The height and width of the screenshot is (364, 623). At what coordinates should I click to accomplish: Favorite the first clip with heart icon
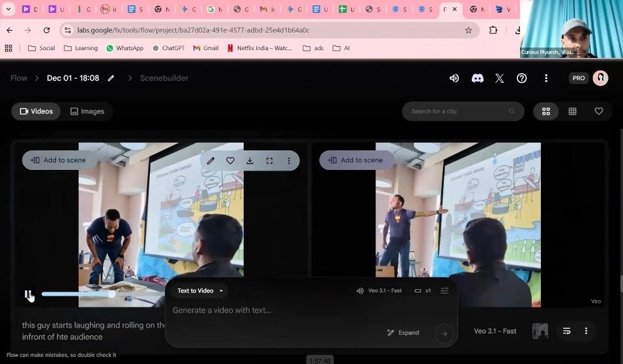[230, 160]
